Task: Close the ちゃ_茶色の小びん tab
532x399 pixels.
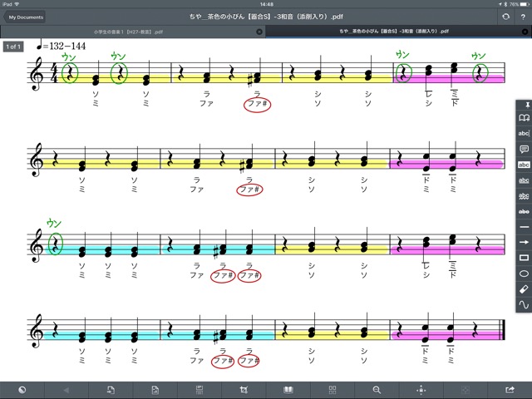Action: pos(525,32)
